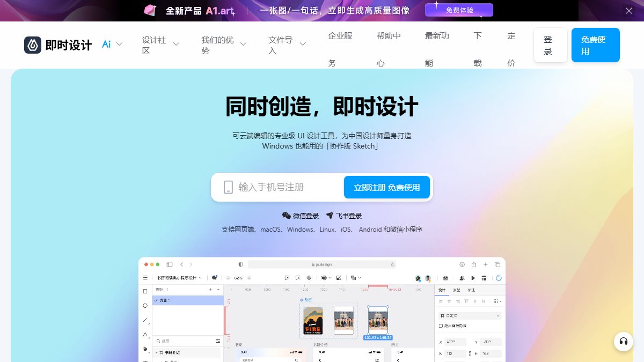Expand the 我们的优势 menu
Image resolution: width=644 pixels, height=362 pixels.
224,46
